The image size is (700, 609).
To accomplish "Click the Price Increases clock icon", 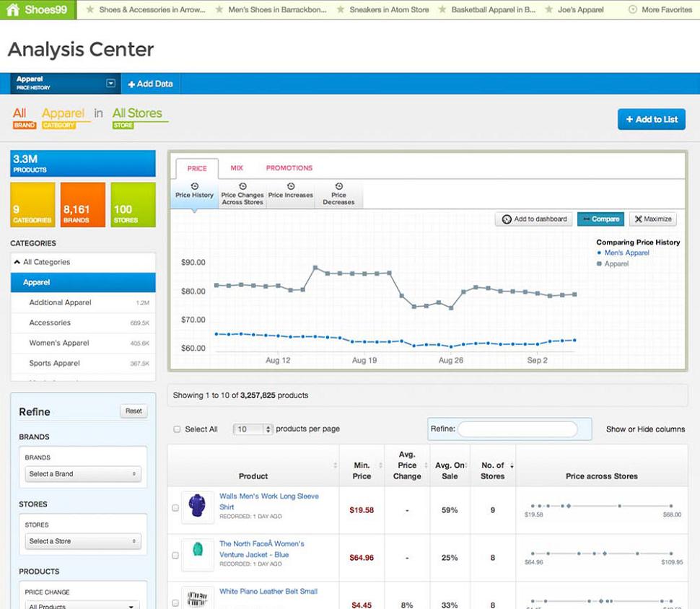I will coord(290,186).
